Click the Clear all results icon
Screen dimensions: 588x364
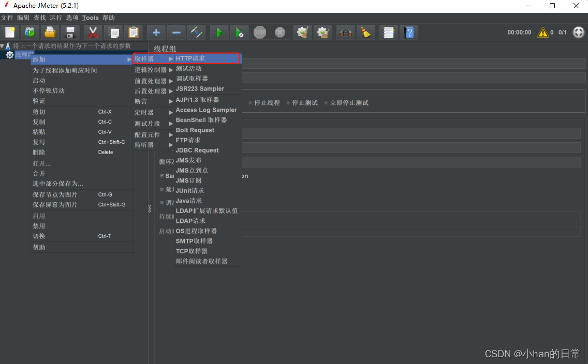(323, 33)
